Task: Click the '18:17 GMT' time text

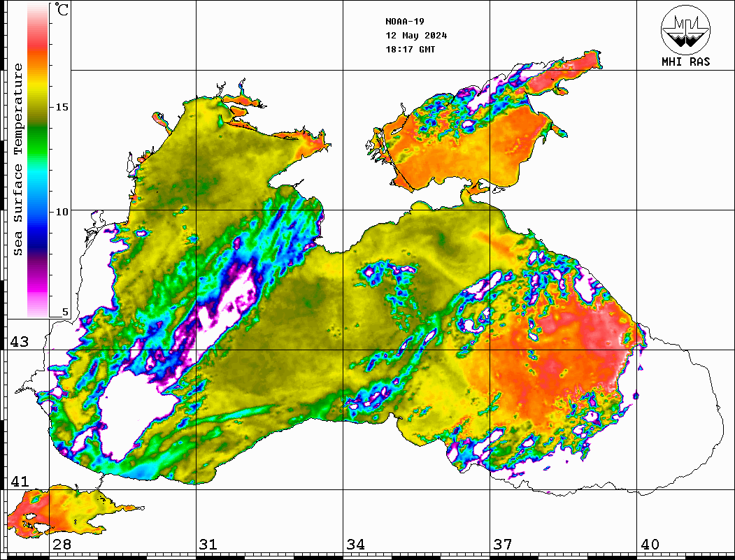Action: coord(411,49)
